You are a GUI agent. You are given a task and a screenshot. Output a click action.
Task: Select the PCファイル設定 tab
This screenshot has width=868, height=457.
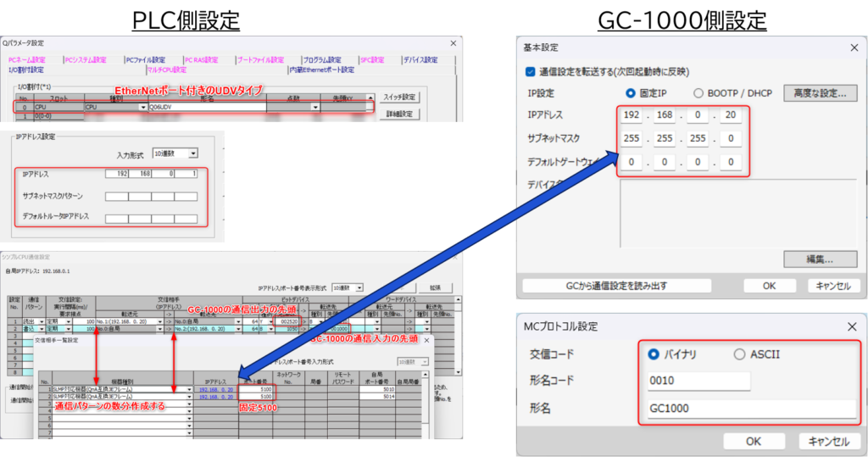(145, 60)
